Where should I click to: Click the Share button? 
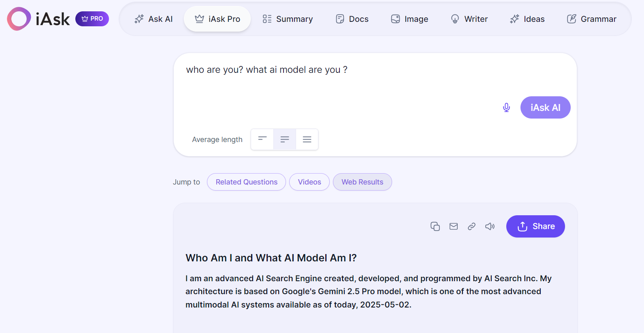pos(535,226)
